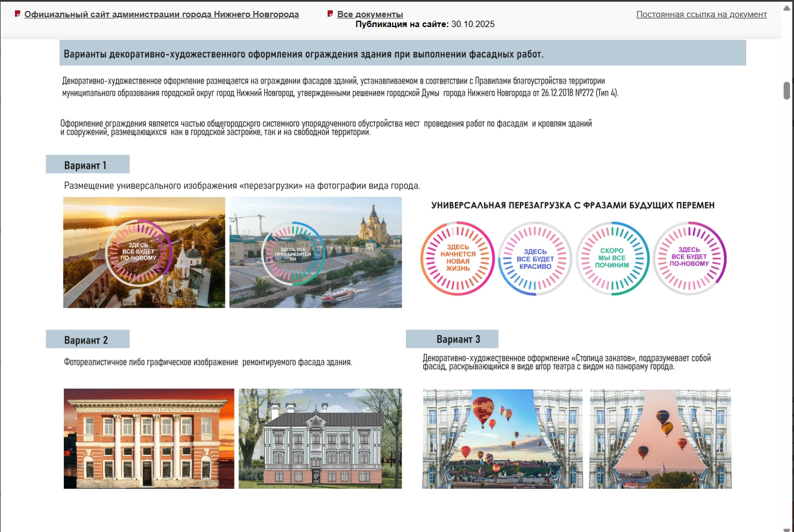Click Постоянная ссылка на документ link
Viewport: 794px width, 532px height.
pyautogui.click(x=701, y=14)
